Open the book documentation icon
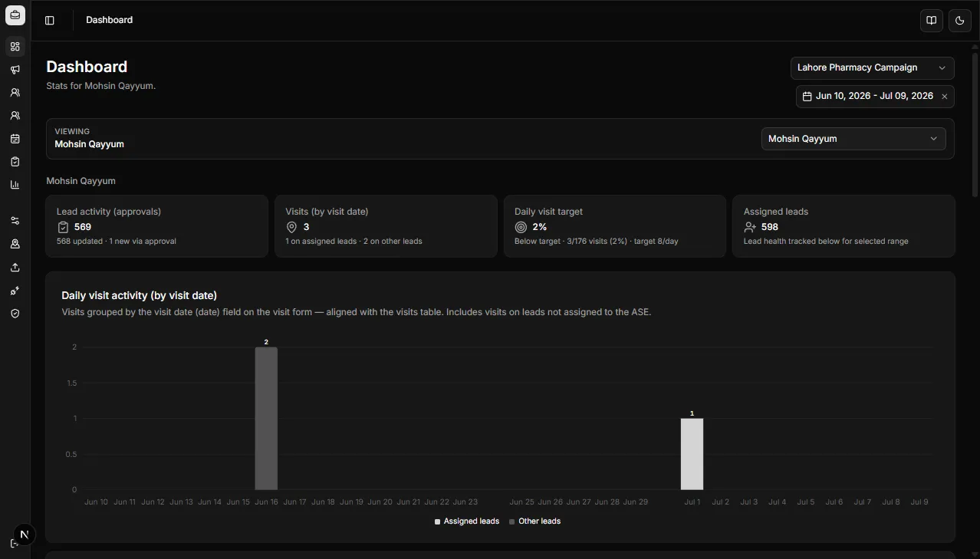This screenshot has height=559, width=980. [x=932, y=21]
